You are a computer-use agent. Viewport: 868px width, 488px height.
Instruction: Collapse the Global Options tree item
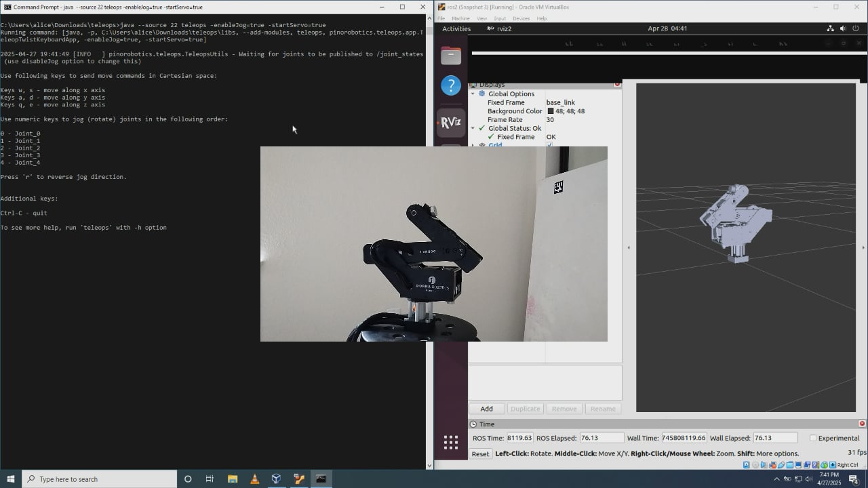point(473,94)
